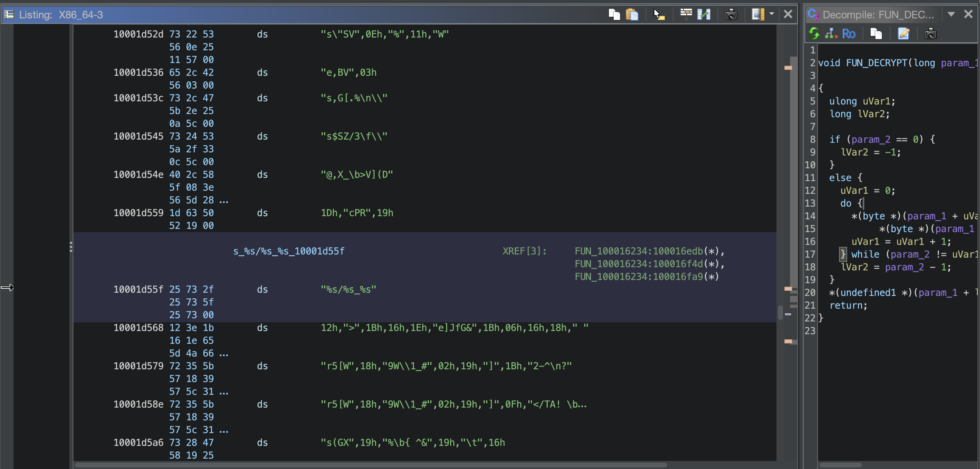Open the Decompile panel dropdown menu arrow
This screenshot has height=469, width=980.
click(x=951, y=14)
